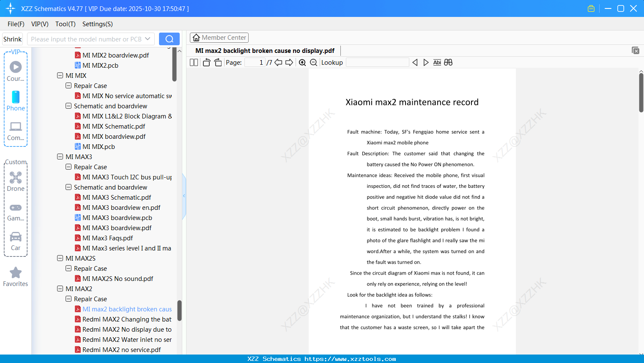Collapse Repair Case under MI MAX3
Image resolution: width=644 pixels, height=363 pixels.
click(x=69, y=167)
